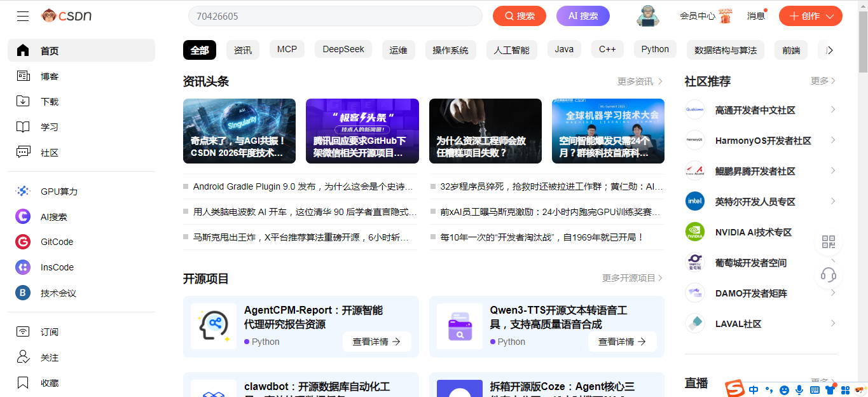Open Sogou emoji face icon

coord(785,389)
